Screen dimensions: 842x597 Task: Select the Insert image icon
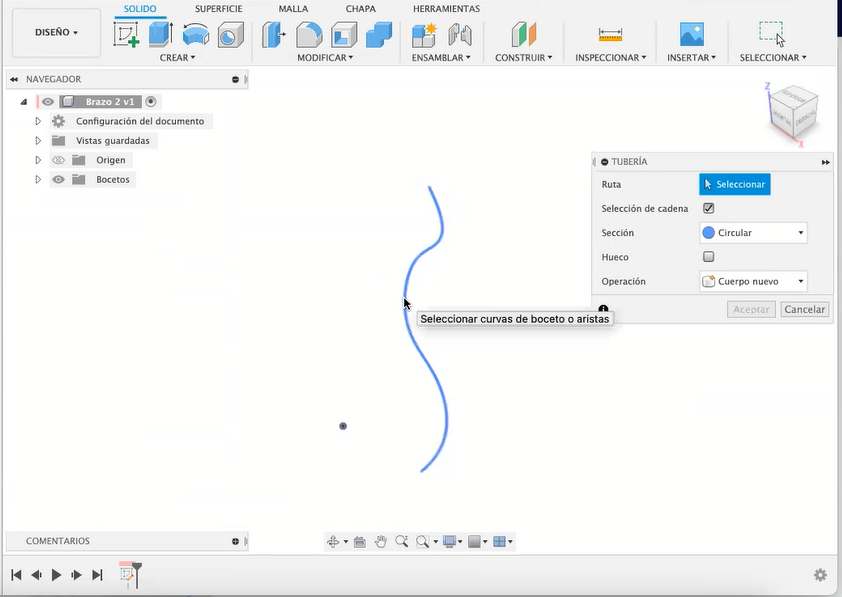tap(692, 34)
